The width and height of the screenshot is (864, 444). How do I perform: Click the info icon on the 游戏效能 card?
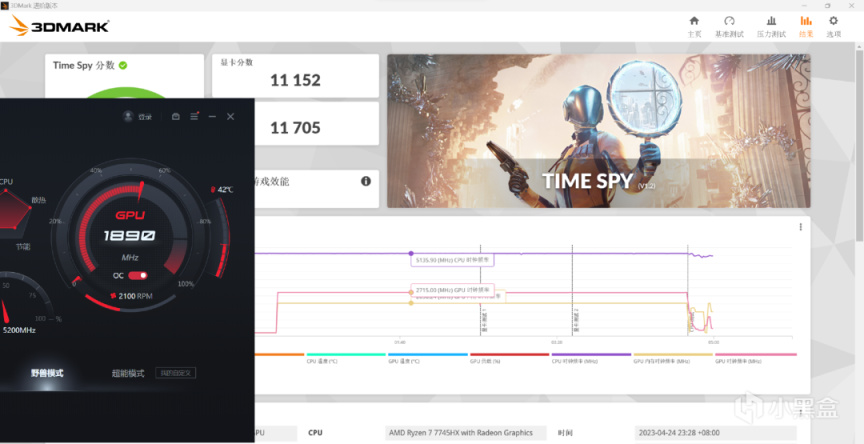click(x=365, y=181)
